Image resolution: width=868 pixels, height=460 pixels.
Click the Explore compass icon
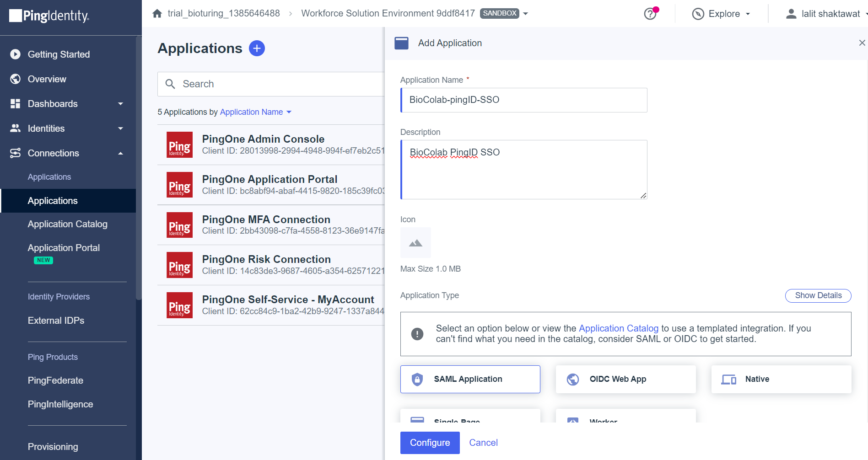coord(698,14)
